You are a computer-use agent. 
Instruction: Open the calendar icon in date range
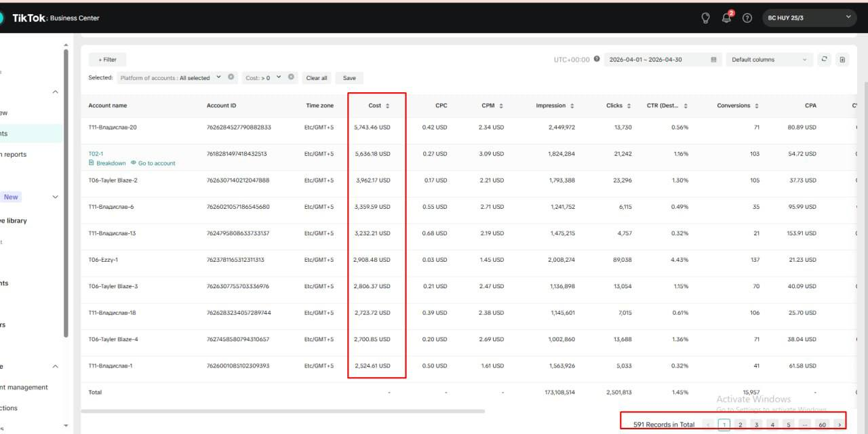713,60
